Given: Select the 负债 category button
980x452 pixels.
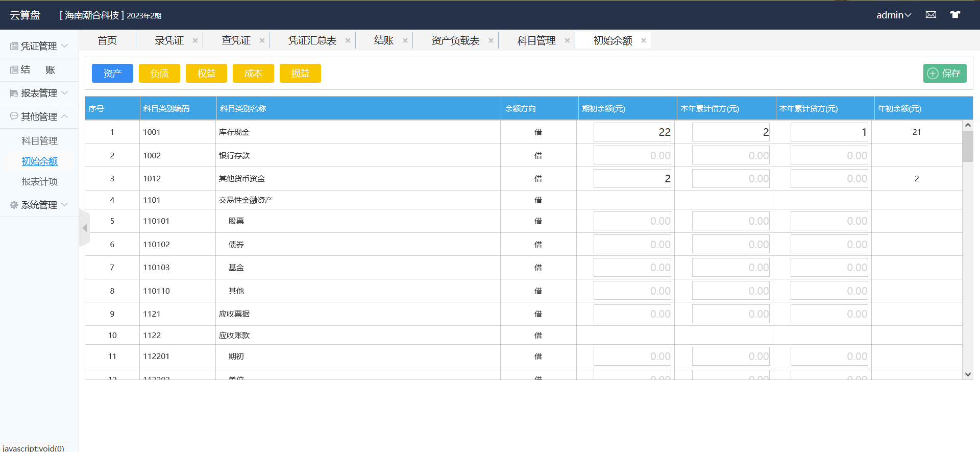Looking at the screenshot, I should (159, 73).
